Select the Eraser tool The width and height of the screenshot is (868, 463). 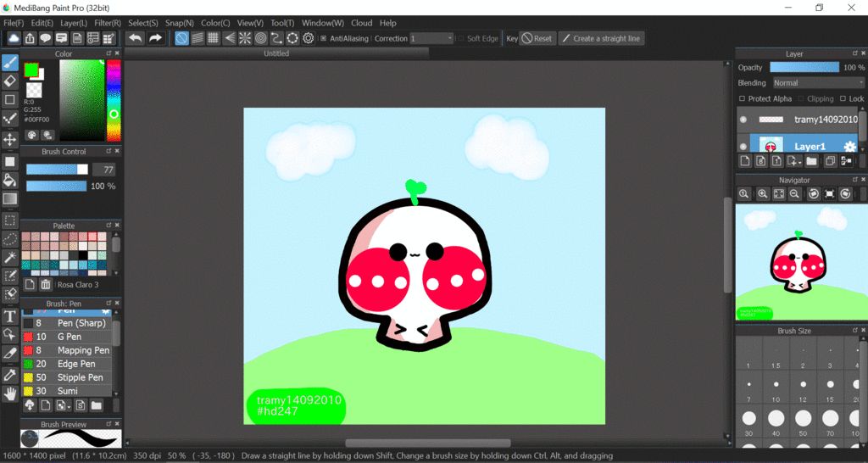coord(10,81)
